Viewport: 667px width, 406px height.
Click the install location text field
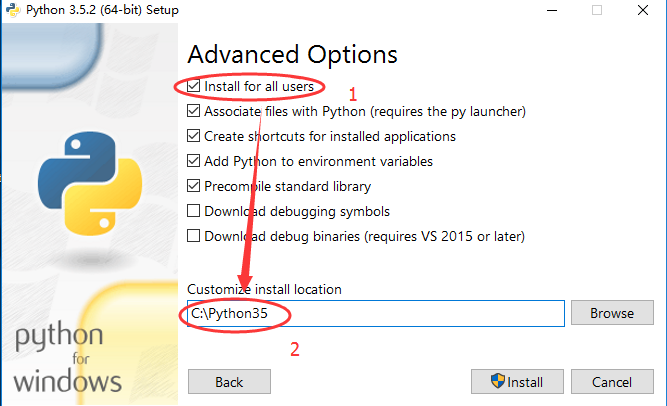[376, 314]
